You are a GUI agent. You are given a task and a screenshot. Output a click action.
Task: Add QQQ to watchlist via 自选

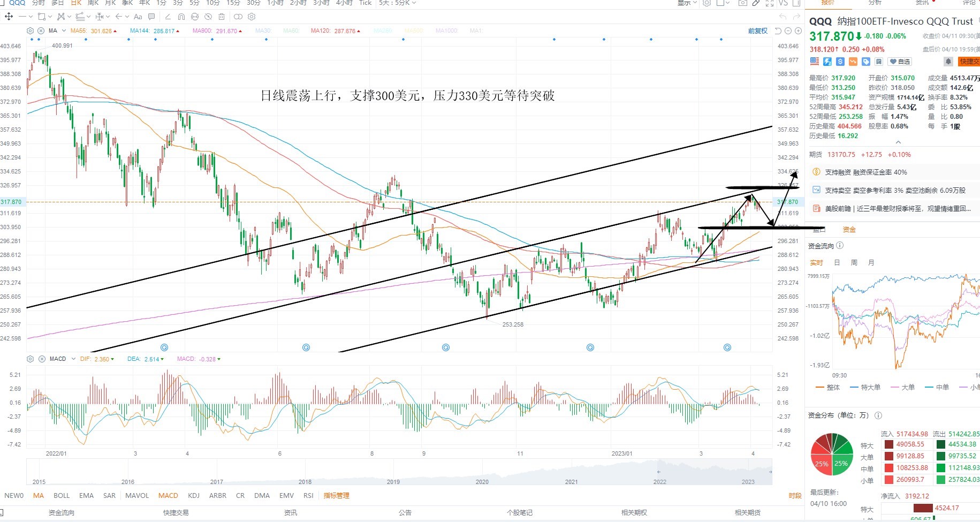point(900,62)
